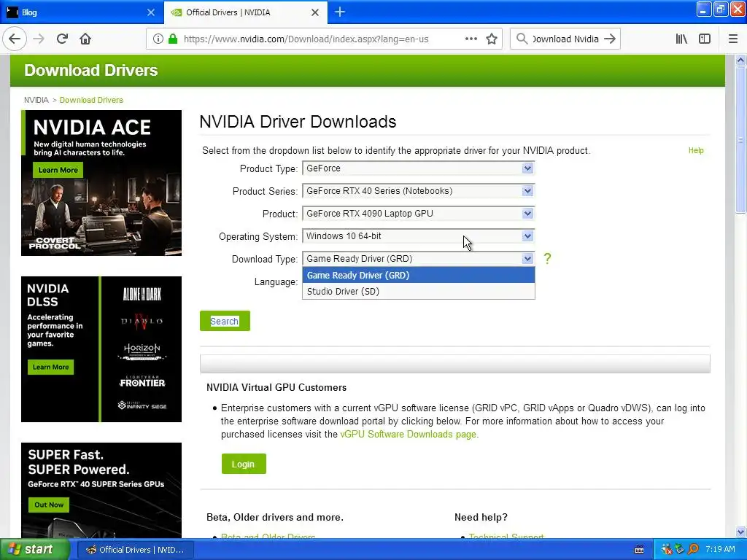The width and height of the screenshot is (747, 560).
Task: Click the Login button
Action: tap(244, 464)
